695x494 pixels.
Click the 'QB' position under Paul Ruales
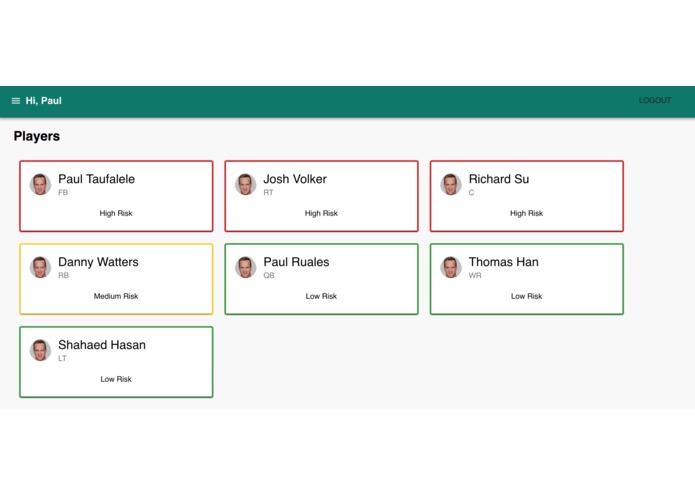click(269, 275)
